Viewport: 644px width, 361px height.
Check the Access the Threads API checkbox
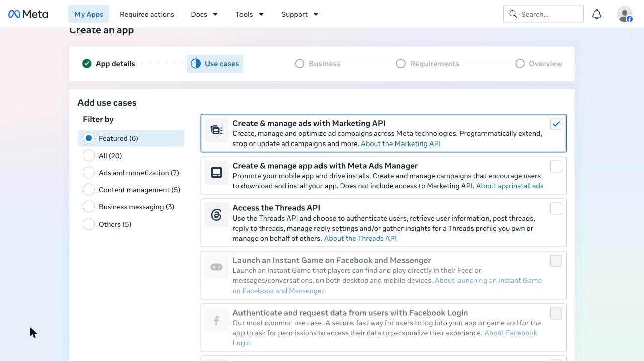[556, 209]
